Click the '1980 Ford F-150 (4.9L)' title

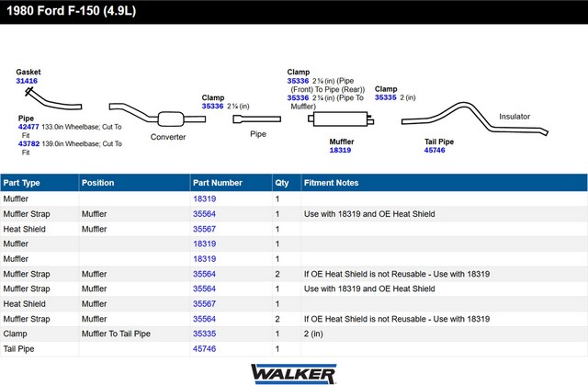click(72, 11)
